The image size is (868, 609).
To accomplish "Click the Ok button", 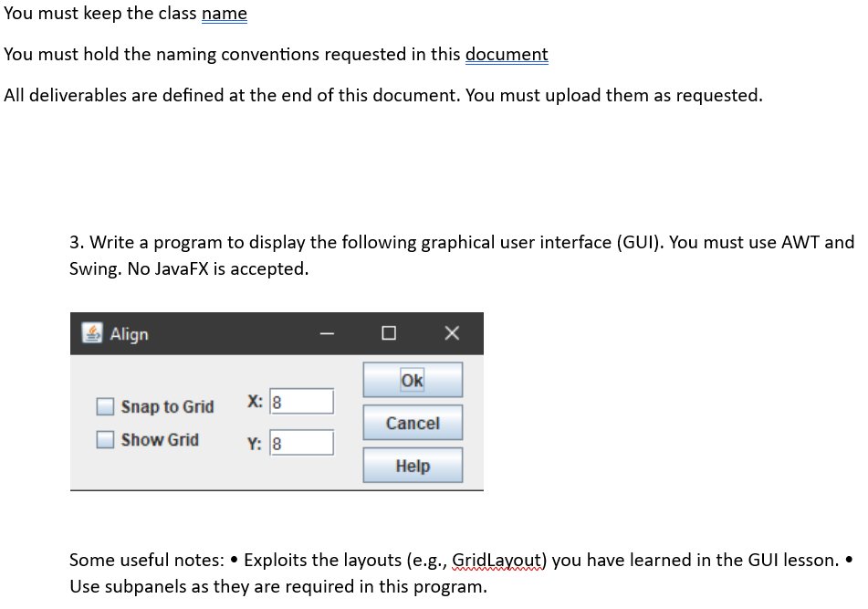I will pos(413,379).
